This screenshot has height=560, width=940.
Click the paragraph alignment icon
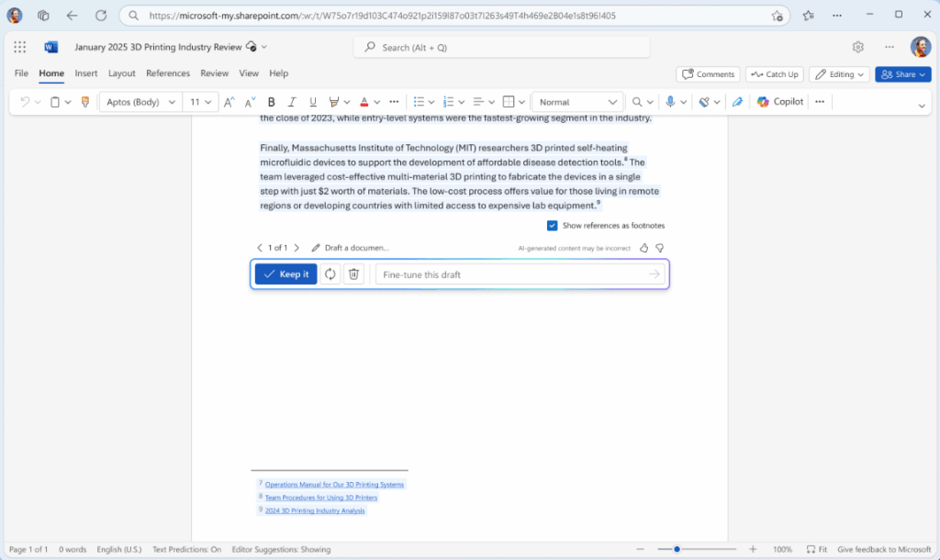[x=478, y=102]
